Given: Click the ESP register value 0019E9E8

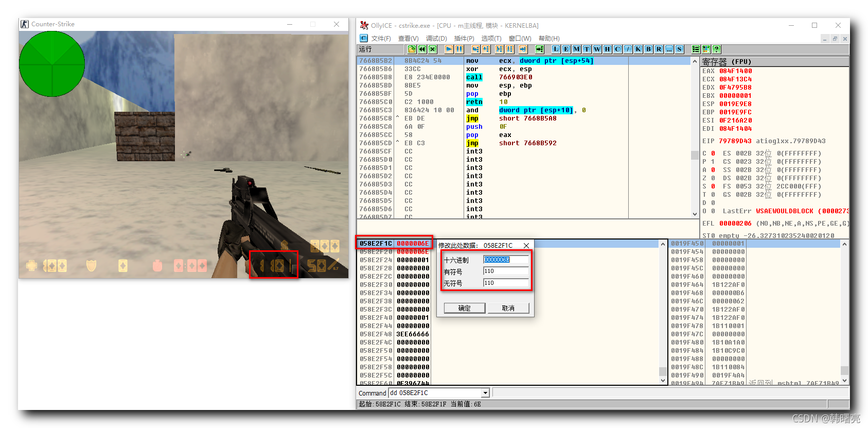Looking at the screenshot, I should [735, 104].
